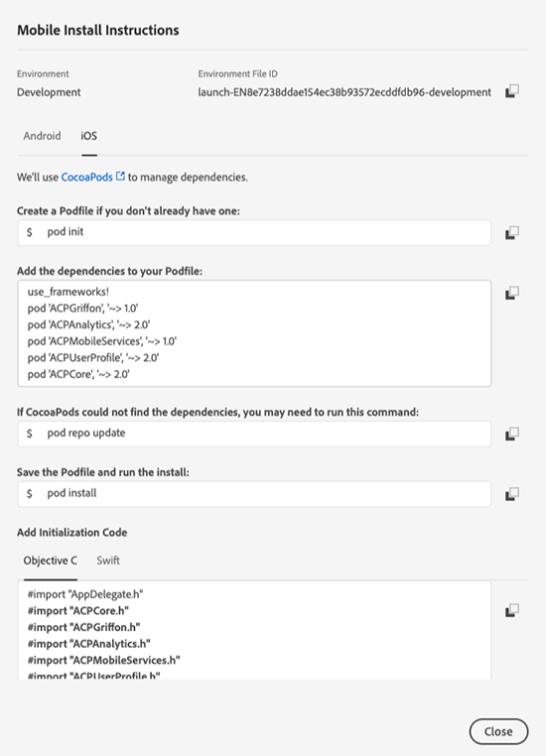Click the pod 'ACPGriffon' dependency line
Screen dimensions: 546x756
pyautogui.click(x=83, y=309)
